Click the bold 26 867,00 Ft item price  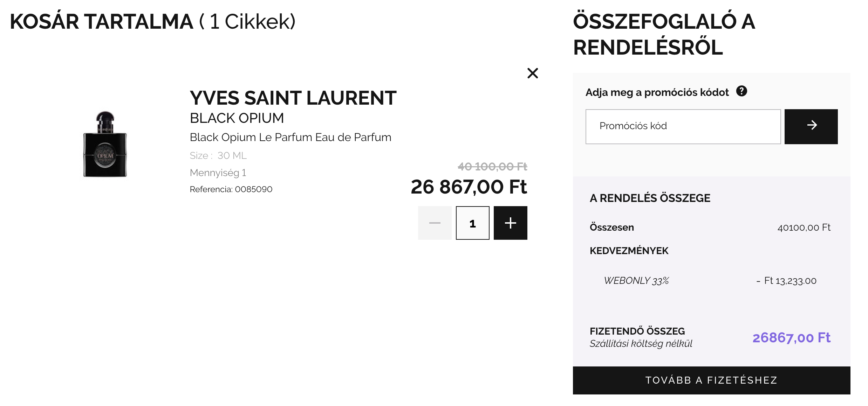tap(469, 187)
